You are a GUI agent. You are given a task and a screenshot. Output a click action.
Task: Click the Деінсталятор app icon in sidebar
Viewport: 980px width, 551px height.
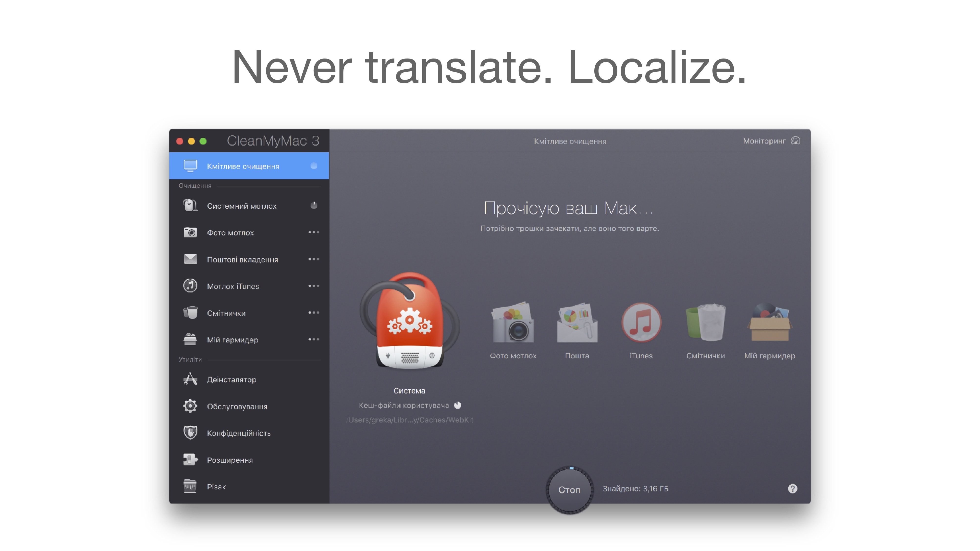click(190, 379)
